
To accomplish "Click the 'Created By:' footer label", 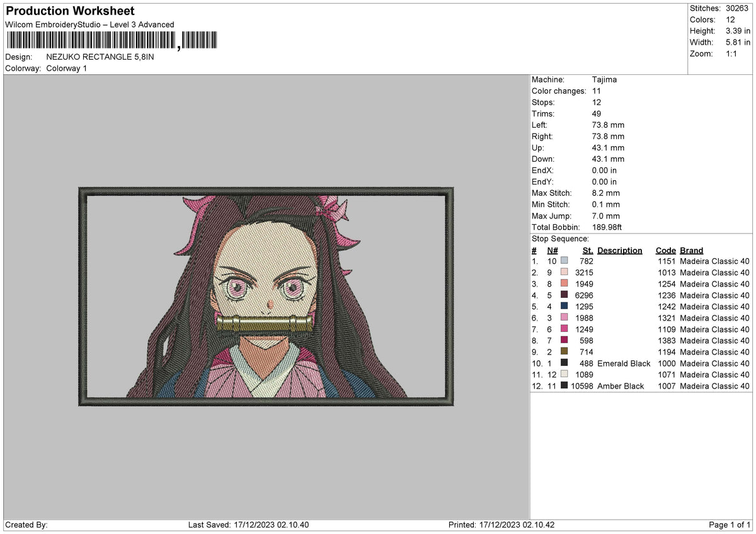I will click(x=26, y=525).
